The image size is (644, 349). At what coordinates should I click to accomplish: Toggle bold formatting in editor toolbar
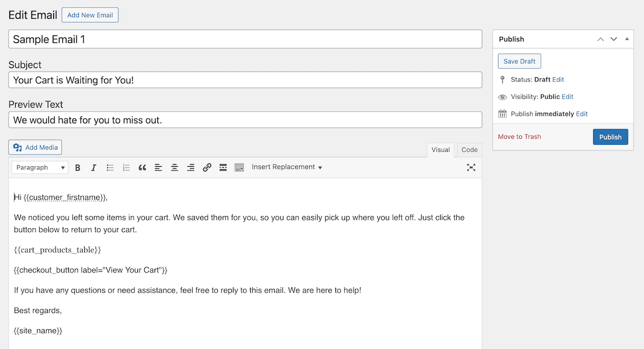pos(78,168)
